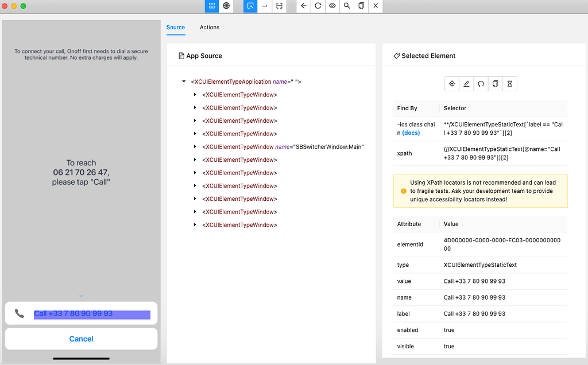Click the xpath selector value
The image size is (588, 365).
502,153
